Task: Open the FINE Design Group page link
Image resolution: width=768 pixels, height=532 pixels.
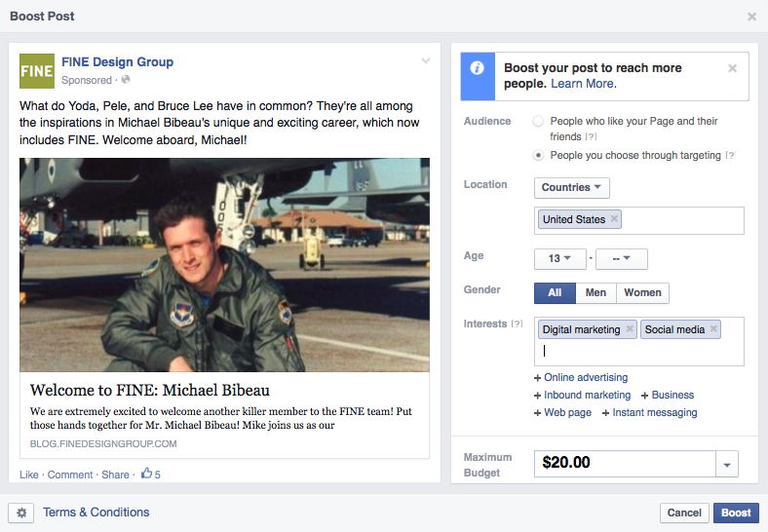Action: 117,62
